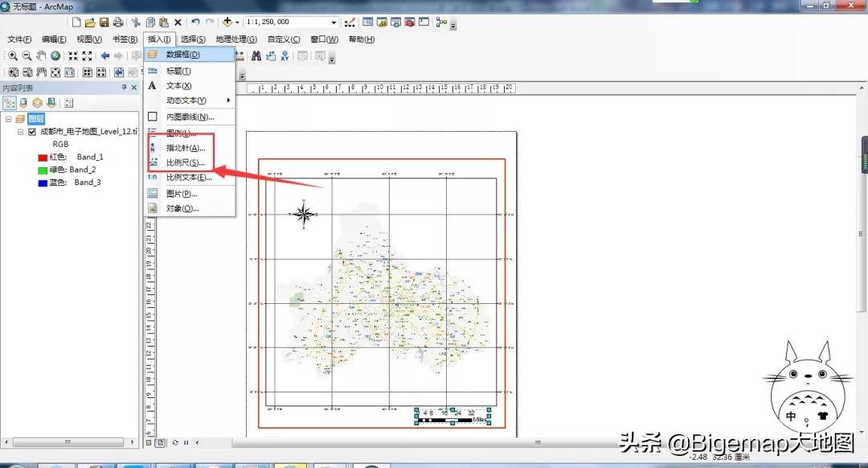868x468 pixels.
Task: Collapse the 图层 data frame tree node
Action: (x=8, y=119)
